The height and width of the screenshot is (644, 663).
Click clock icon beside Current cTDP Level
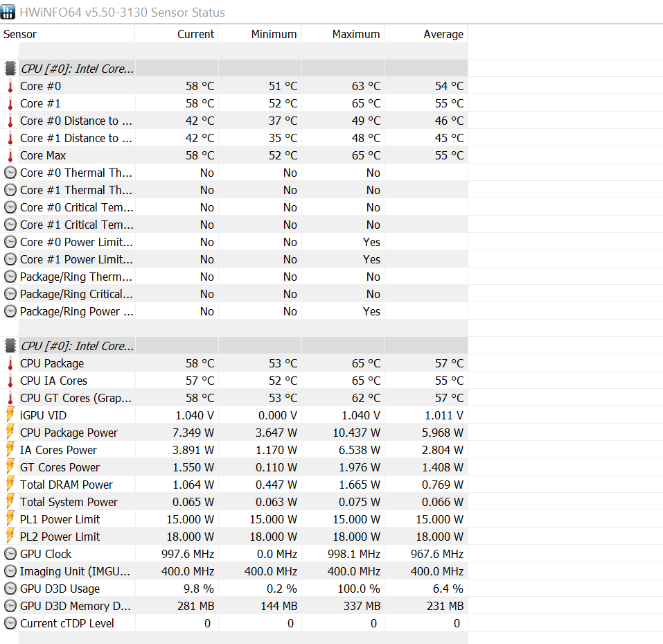tap(10, 623)
